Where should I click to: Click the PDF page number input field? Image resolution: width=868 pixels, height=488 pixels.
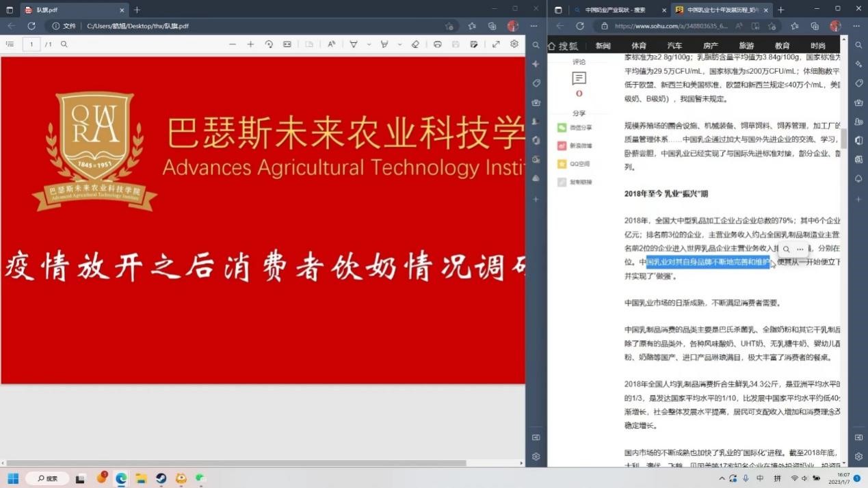(31, 44)
